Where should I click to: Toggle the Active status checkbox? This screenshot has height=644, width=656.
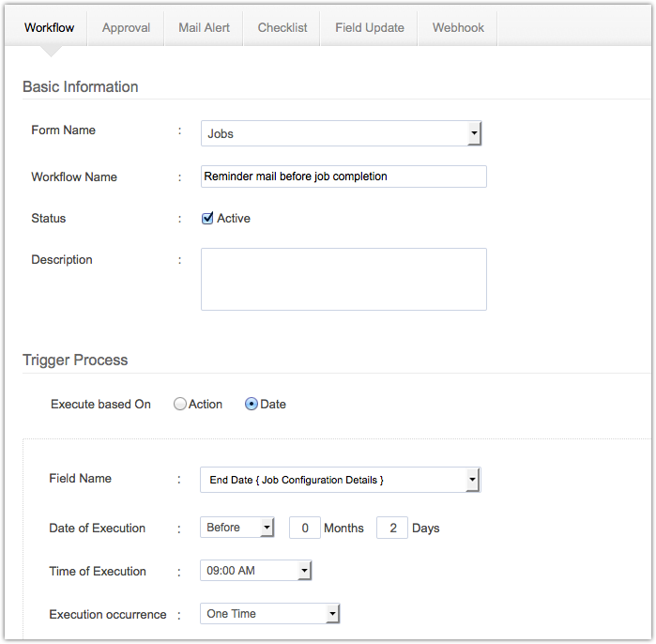click(208, 219)
